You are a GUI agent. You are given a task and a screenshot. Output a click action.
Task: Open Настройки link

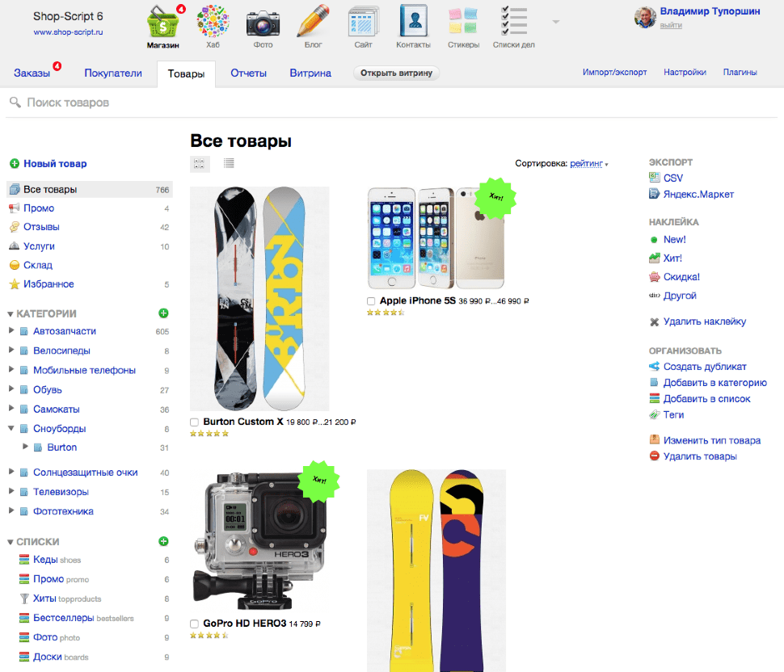(x=685, y=73)
